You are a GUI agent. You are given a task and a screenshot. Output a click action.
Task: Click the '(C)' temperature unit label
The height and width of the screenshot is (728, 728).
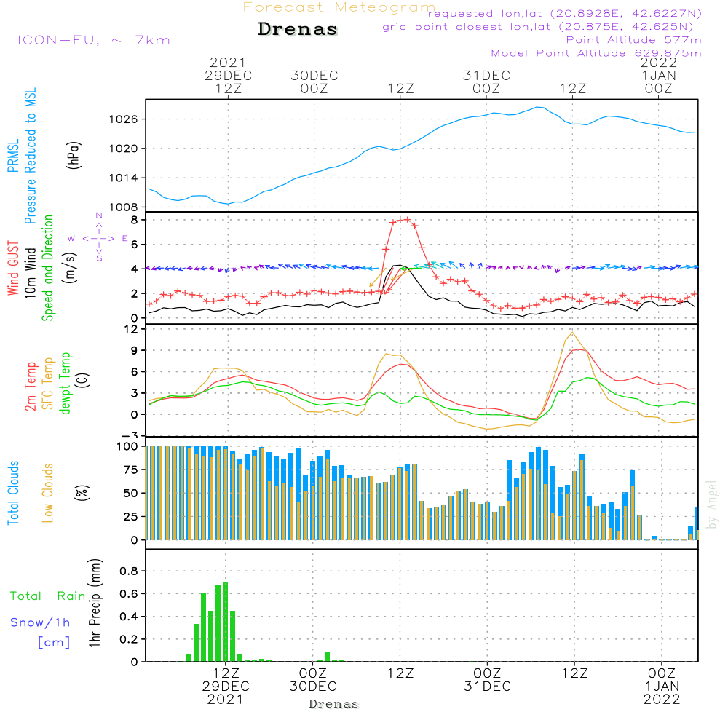coord(84,380)
